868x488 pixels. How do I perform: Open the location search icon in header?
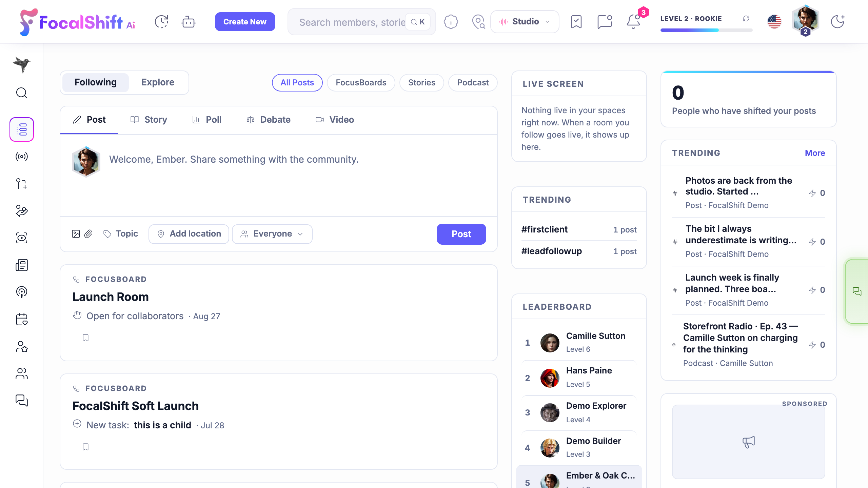coord(478,22)
